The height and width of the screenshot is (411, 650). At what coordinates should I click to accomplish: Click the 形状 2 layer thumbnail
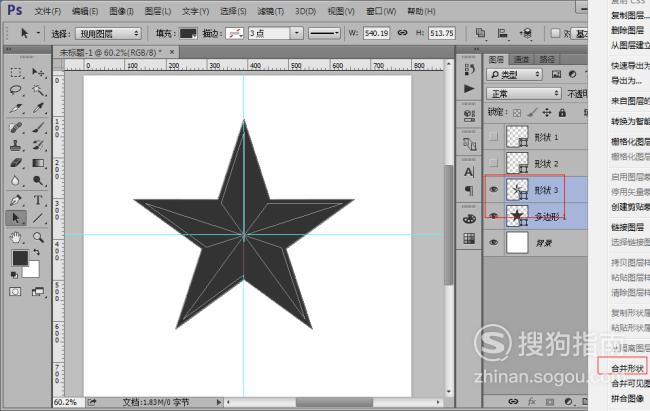517,163
